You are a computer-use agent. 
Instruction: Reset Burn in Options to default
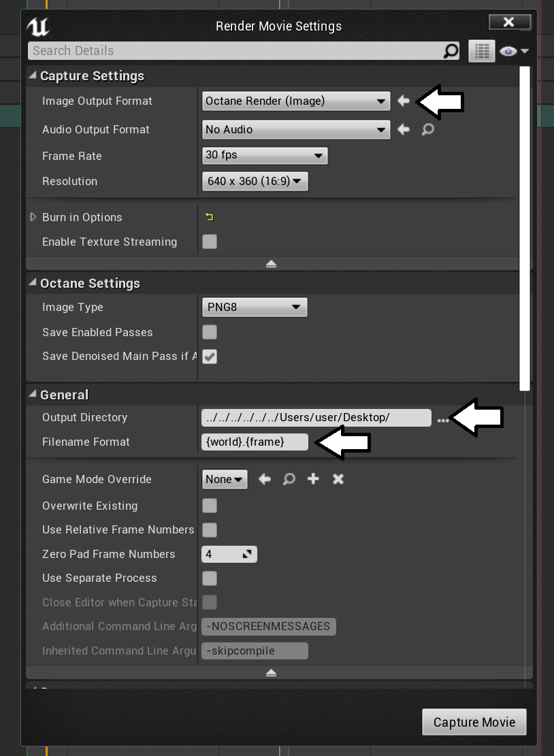click(210, 218)
